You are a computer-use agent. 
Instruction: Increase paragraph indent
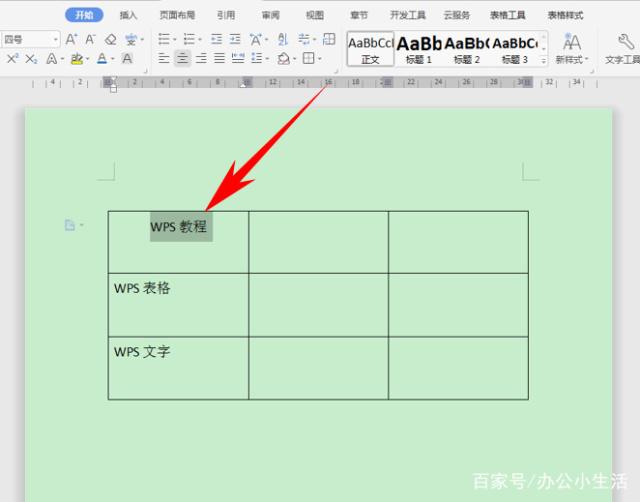(x=235, y=39)
